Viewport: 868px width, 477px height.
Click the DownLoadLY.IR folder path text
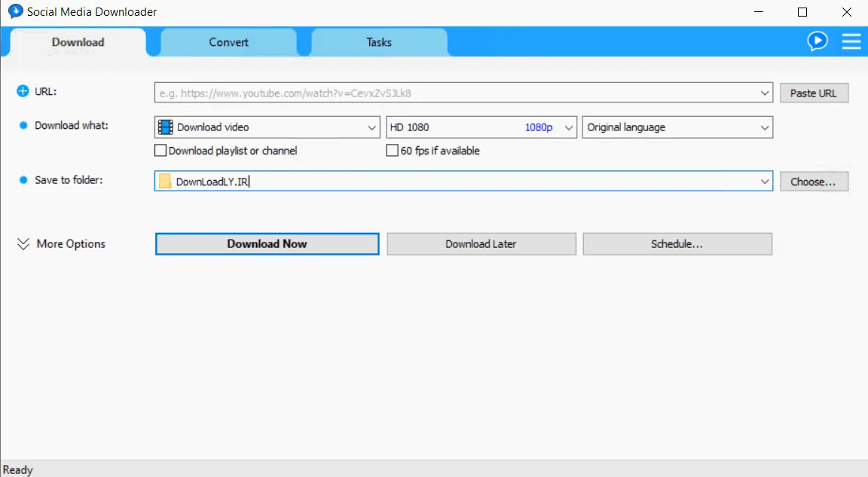coord(212,182)
